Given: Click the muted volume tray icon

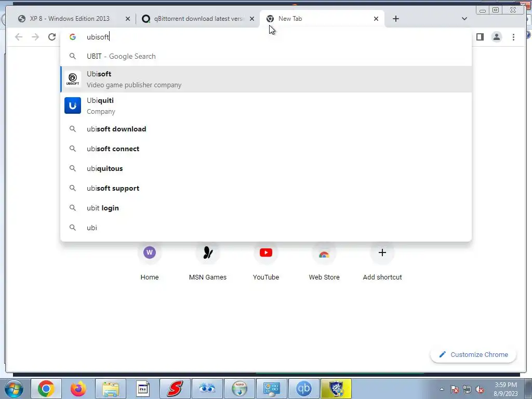Looking at the screenshot, I should coord(480,389).
